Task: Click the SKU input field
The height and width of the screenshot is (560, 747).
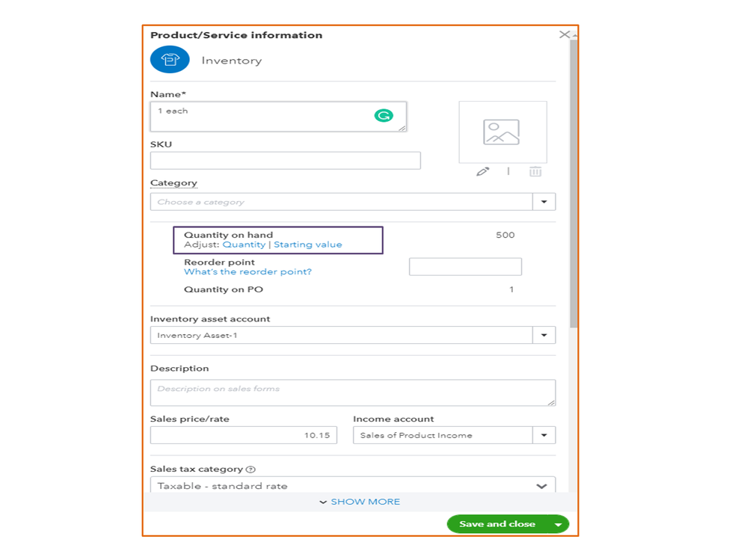Action: point(285,161)
